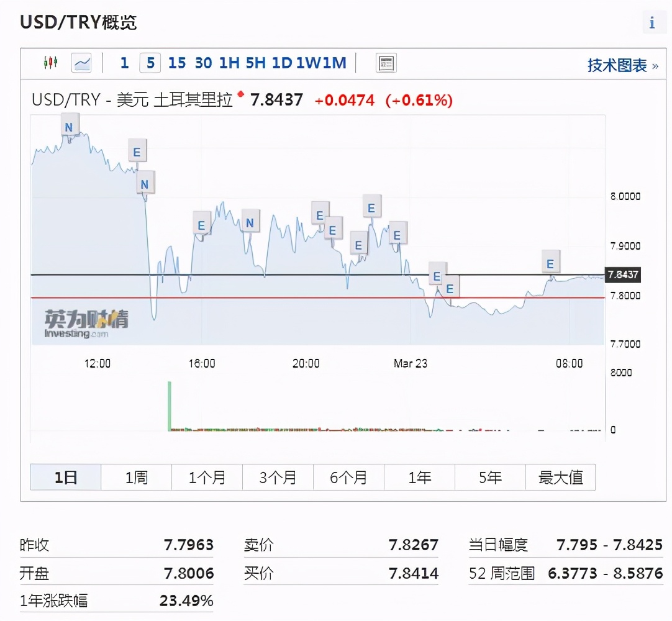
Task: Open the N news marker at chart peak
Action: [70, 125]
